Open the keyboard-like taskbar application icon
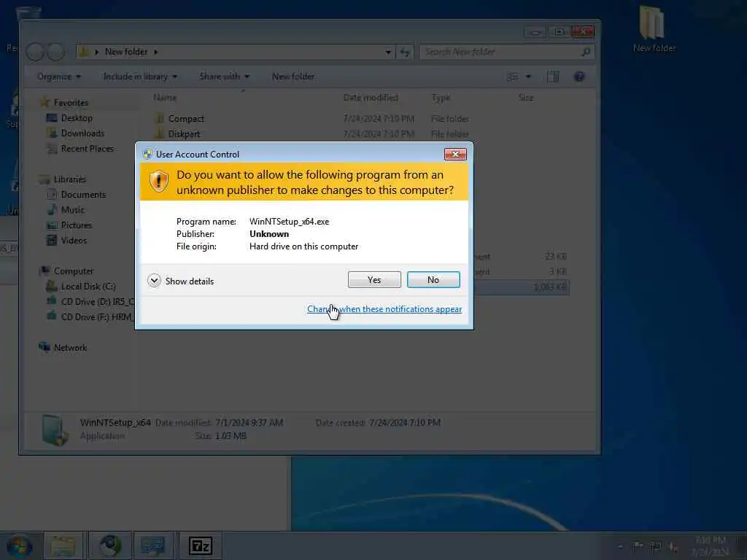Viewport: 747px width, 560px height. (x=153, y=545)
